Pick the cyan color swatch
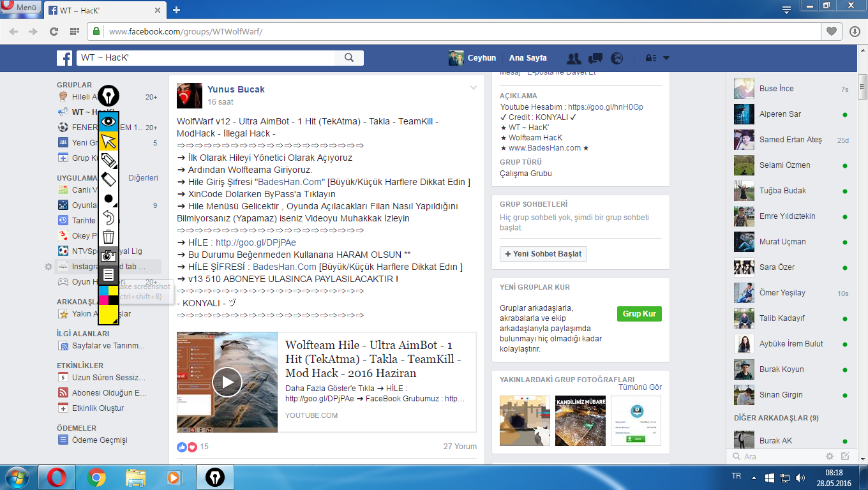 coord(103,290)
